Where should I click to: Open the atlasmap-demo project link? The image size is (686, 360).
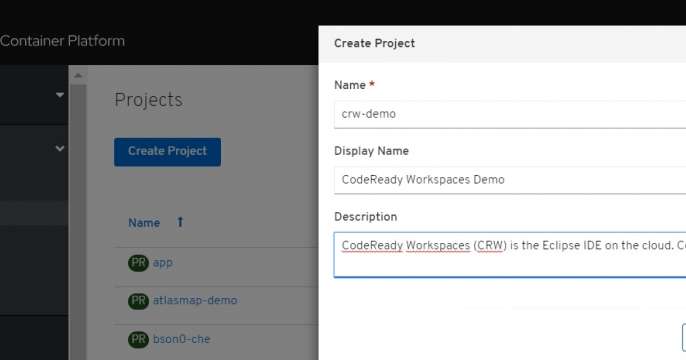195,301
